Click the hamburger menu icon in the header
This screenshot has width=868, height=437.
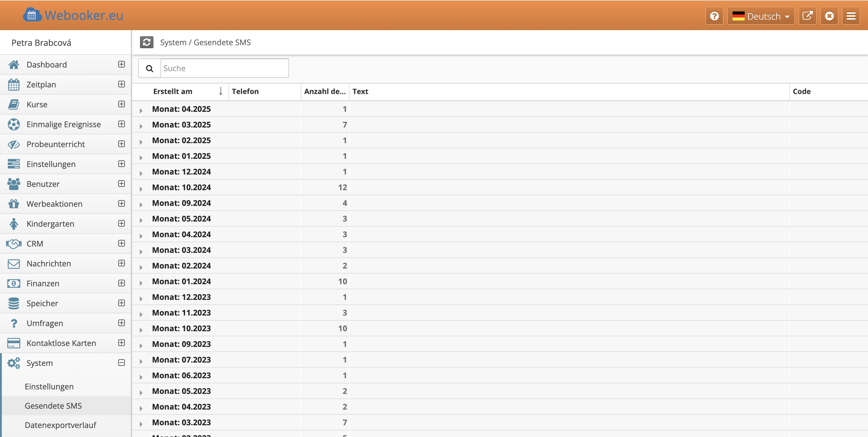pos(851,16)
